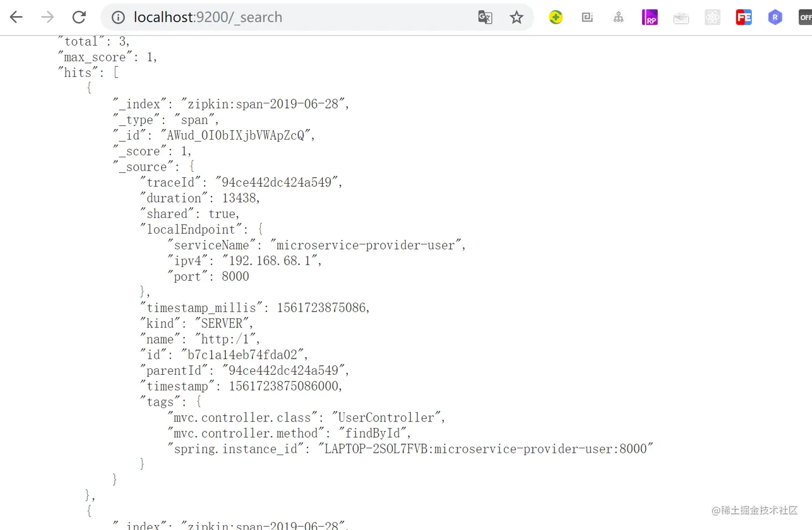Open the extension icon left of tree icon

pyautogui.click(x=587, y=17)
